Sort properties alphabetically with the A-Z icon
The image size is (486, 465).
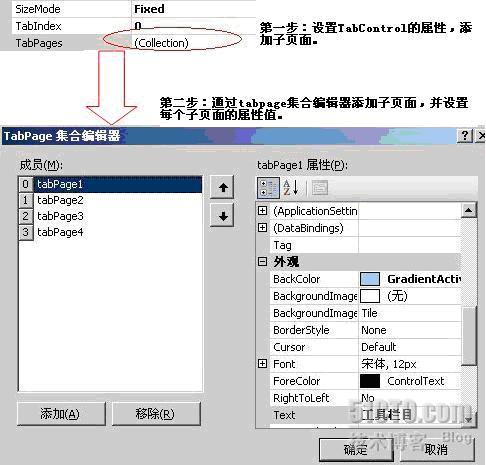(x=291, y=188)
